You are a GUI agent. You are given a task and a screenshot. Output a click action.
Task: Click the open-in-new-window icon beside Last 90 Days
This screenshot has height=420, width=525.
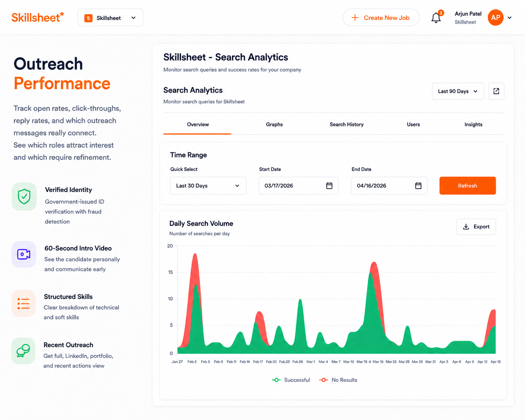(x=496, y=91)
